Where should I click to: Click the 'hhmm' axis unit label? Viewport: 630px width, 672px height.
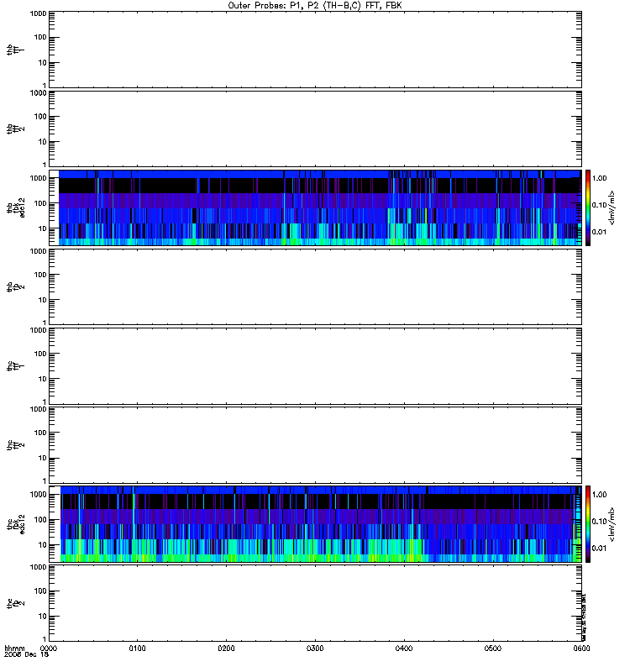coord(14,648)
